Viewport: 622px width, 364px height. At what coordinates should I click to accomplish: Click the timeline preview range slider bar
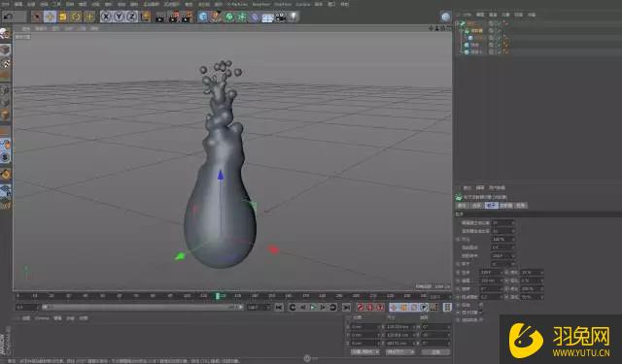coord(143,308)
